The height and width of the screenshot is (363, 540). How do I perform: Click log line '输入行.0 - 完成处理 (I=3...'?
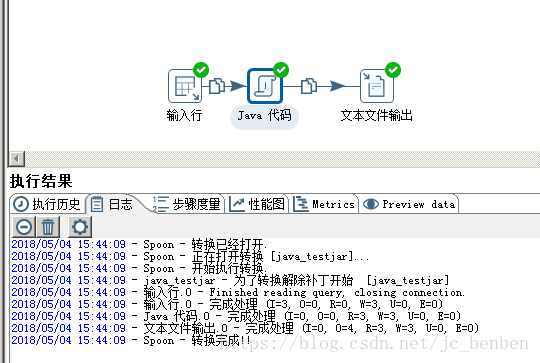tap(227, 304)
